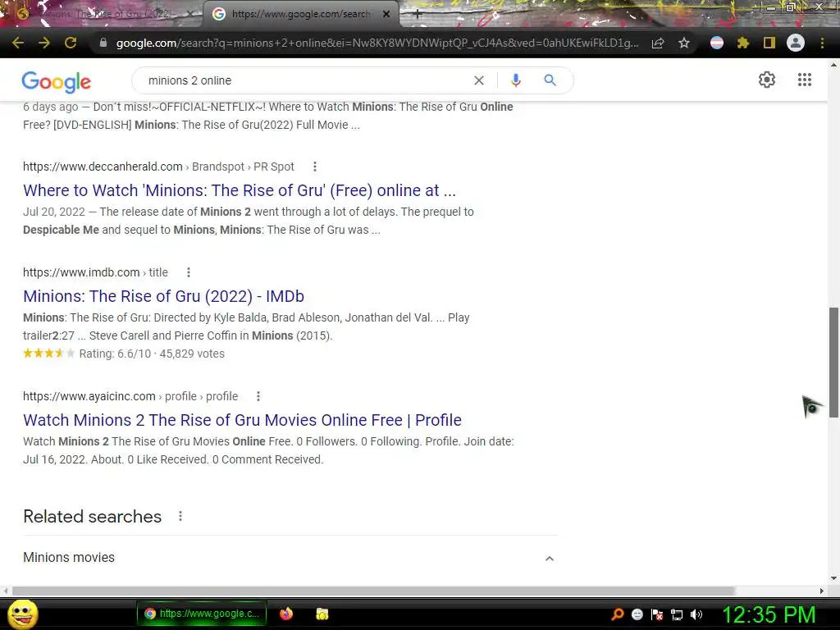840x630 pixels.
Task: Collapse the Minions movies related search
Action: tap(550, 558)
